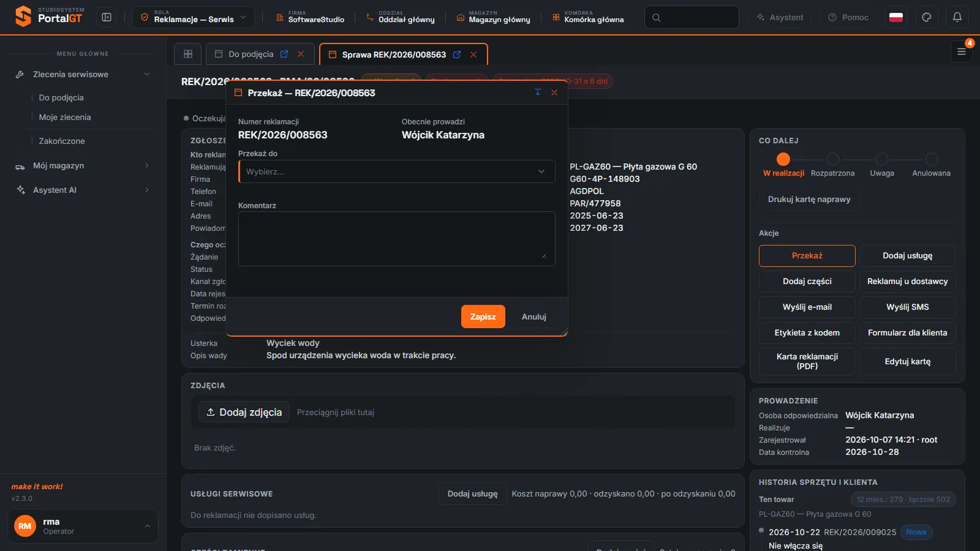Open the 'Przekaż do' Wybierz dropdown
Image resolution: width=980 pixels, height=551 pixels.
pyautogui.click(x=397, y=171)
